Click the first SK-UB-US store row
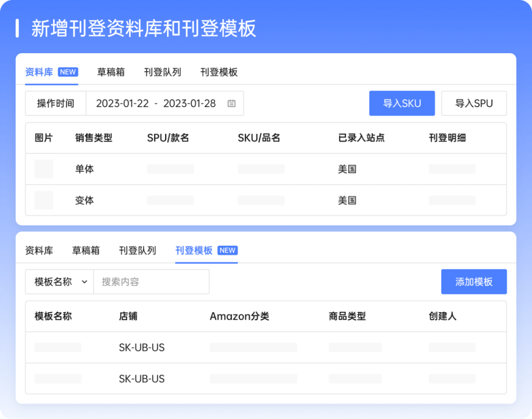The width and height of the screenshot is (532, 419). pos(142,348)
